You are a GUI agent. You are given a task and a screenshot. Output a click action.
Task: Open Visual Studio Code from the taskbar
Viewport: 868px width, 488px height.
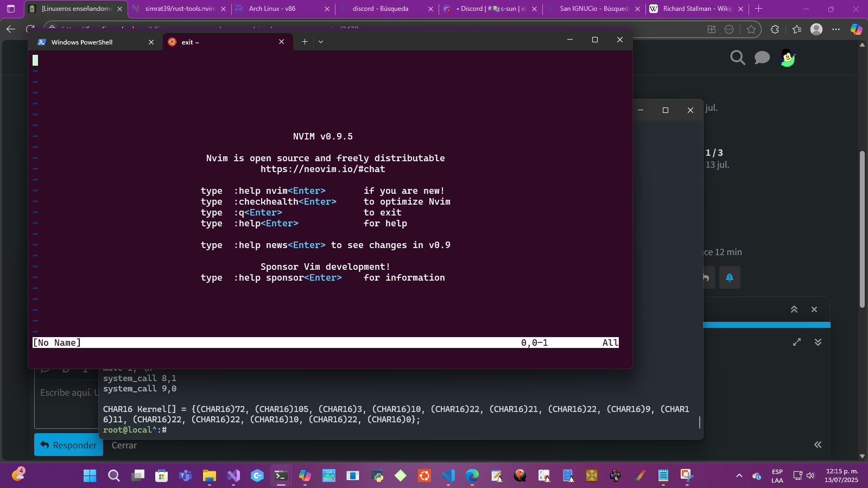[448, 476]
